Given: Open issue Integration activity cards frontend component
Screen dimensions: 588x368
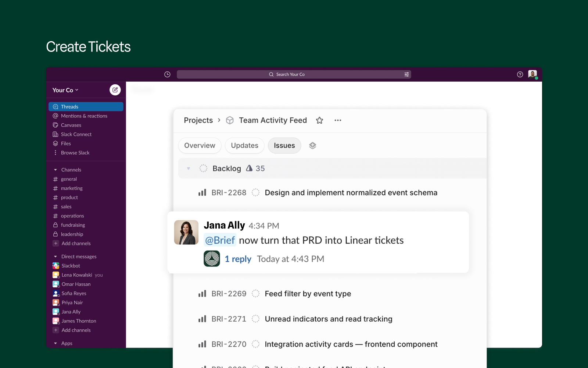Looking at the screenshot, I should (351, 344).
